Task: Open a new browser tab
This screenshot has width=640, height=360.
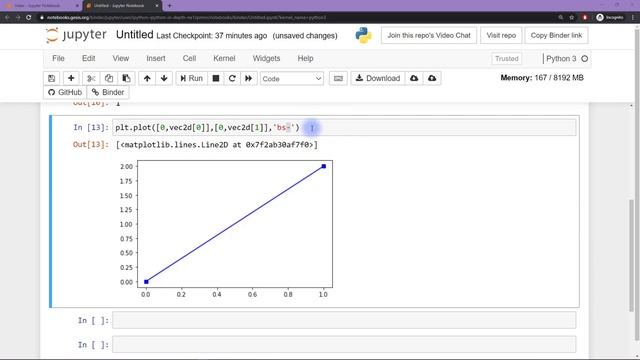Action: click(169, 6)
